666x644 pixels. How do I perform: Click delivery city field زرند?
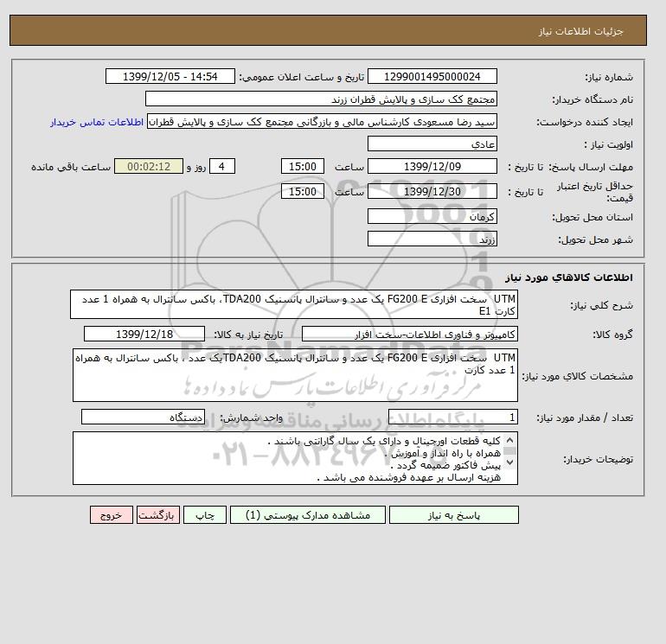tap(432, 239)
